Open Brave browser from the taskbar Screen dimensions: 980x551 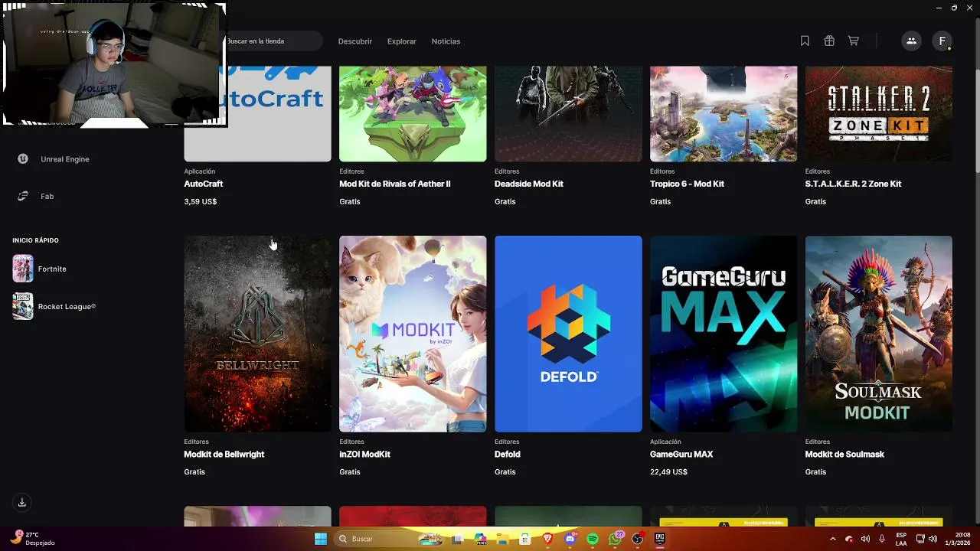pos(547,539)
